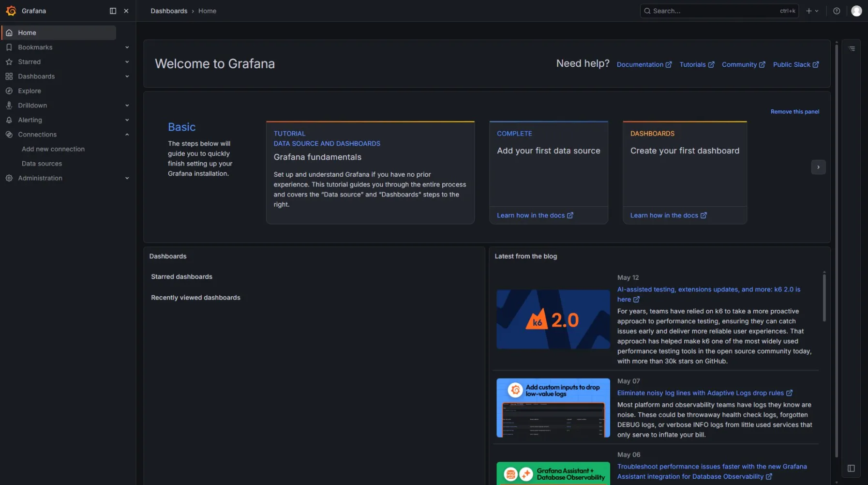Select Add new connection in the sidebar
This screenshot has height=485, width=868.
pos(53,149)
